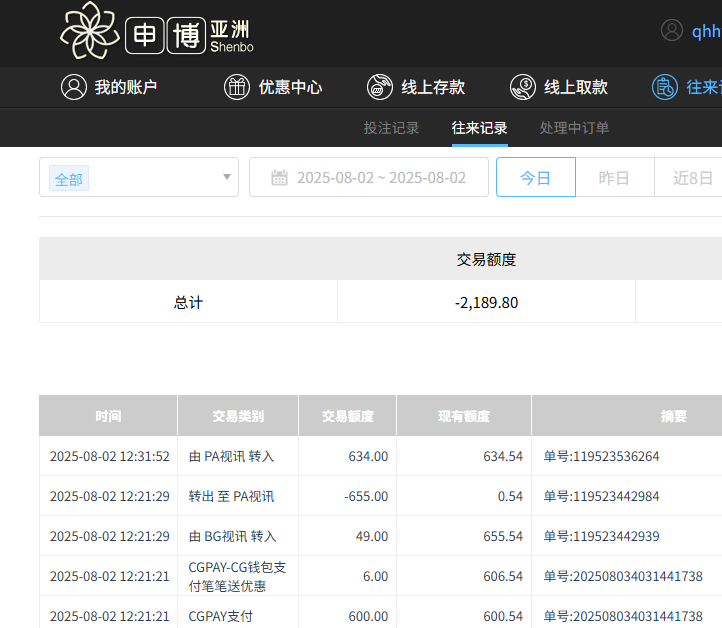Select the 近8日 date filter
The height and width of the screenshot is (628, 722).
692,178
